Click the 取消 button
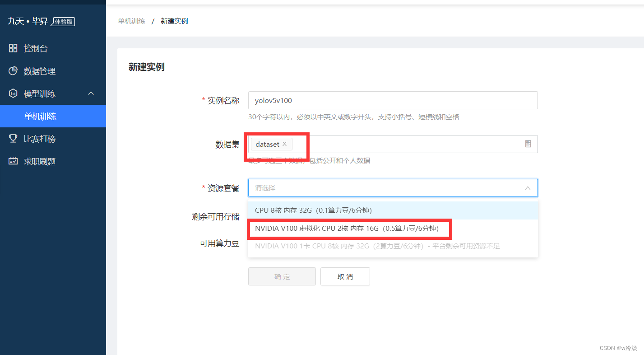 coord(345,276)
